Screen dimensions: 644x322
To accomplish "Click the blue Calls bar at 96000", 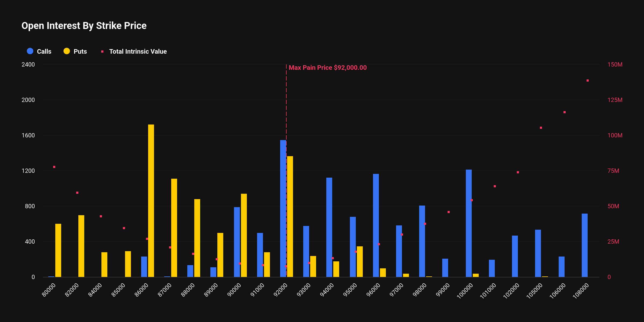I will click(376, 225).
